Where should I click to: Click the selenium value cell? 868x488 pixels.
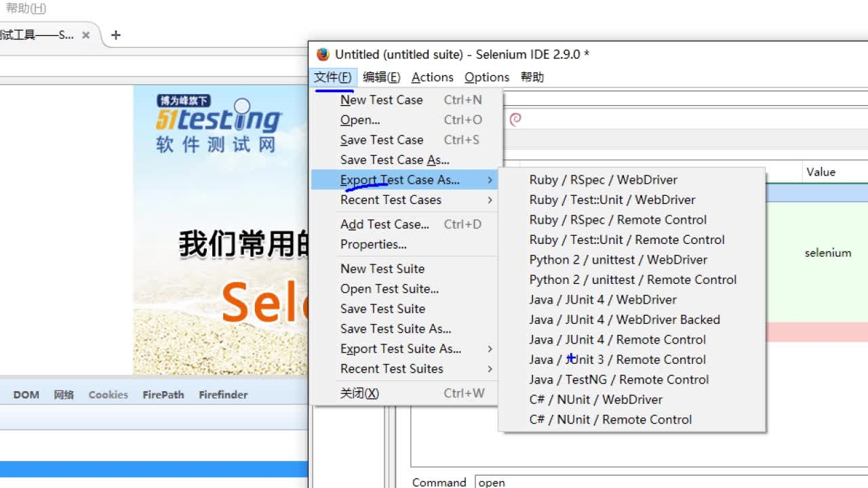pyautogui.click(x=828, y=253)
